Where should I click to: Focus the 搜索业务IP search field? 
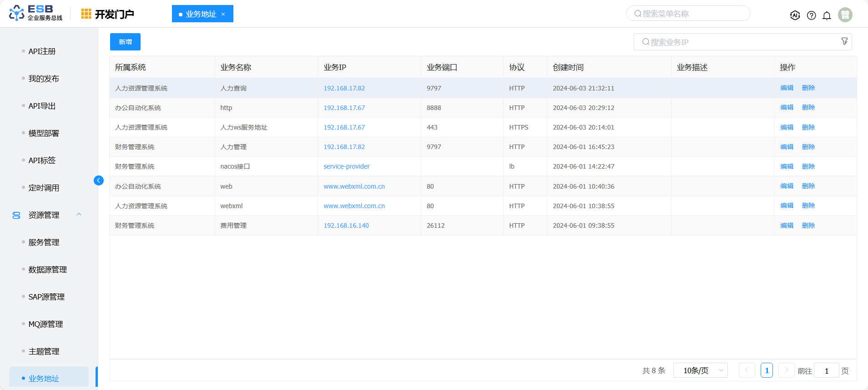pos(737,42)
